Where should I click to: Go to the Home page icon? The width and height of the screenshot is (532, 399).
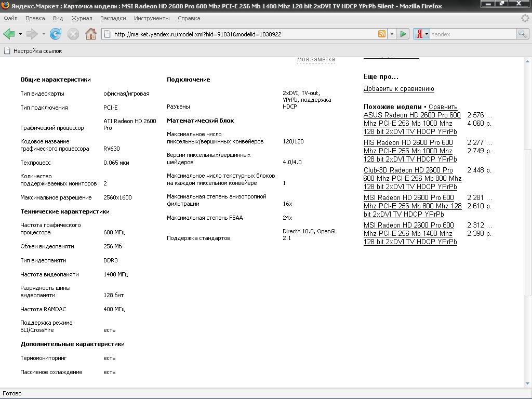(90, 34)
